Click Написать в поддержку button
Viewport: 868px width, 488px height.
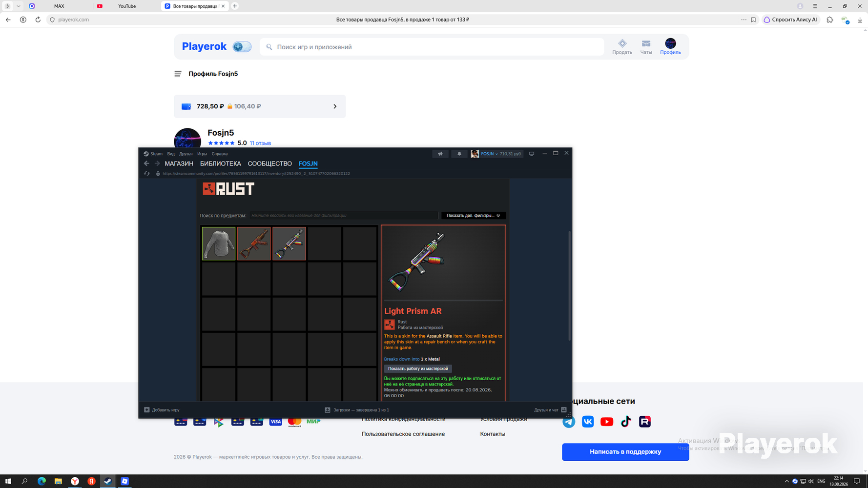point(625,452)
